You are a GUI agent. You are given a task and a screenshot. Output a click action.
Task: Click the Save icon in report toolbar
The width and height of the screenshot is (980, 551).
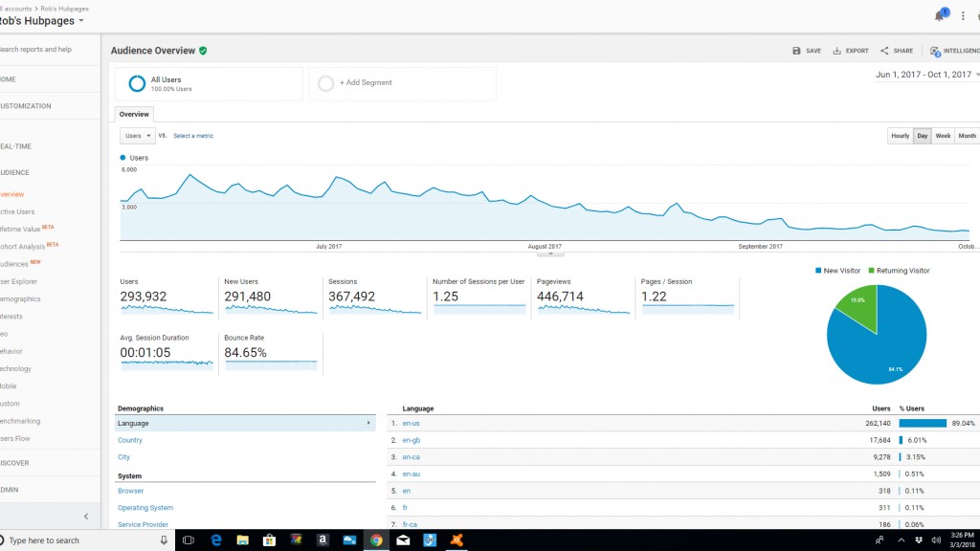click(x=796, y=51)
